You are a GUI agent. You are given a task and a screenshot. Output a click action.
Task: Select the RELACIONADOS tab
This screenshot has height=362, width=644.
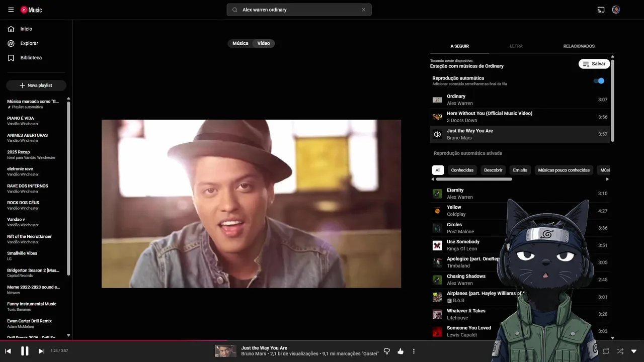(x=579, y=46)
